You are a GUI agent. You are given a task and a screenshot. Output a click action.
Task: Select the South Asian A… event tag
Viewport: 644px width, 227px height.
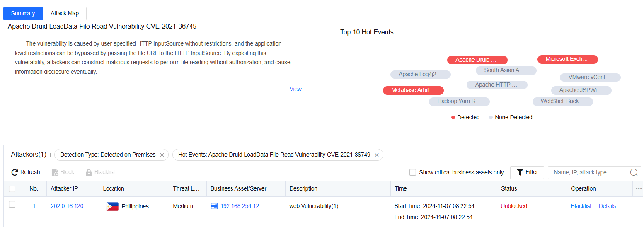point(506,70)
